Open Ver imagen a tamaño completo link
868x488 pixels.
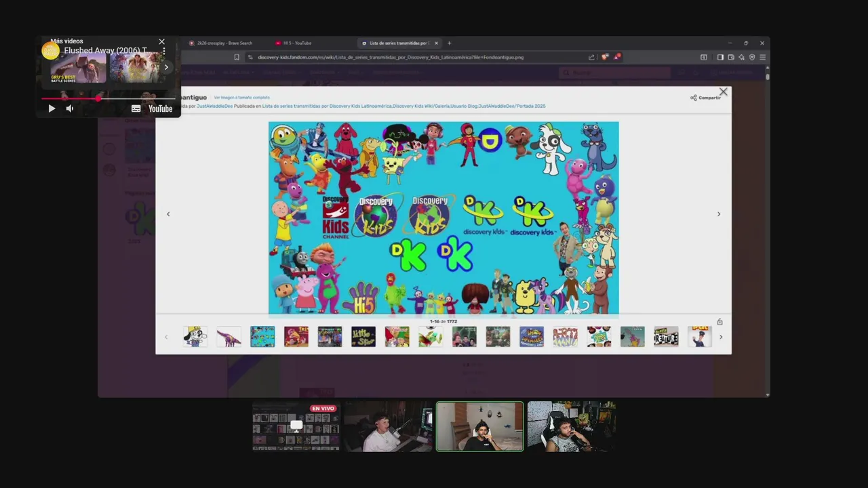[242, 98]
